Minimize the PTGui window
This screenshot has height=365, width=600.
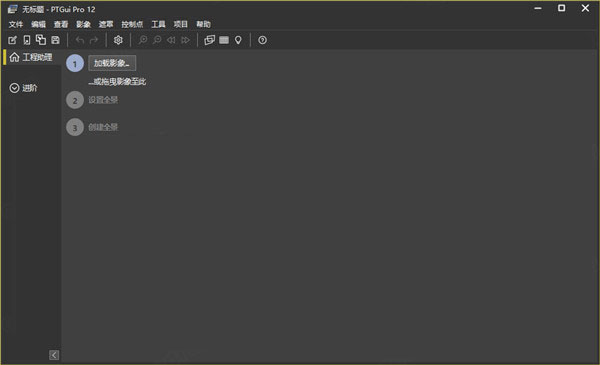[x=538, y=8]
